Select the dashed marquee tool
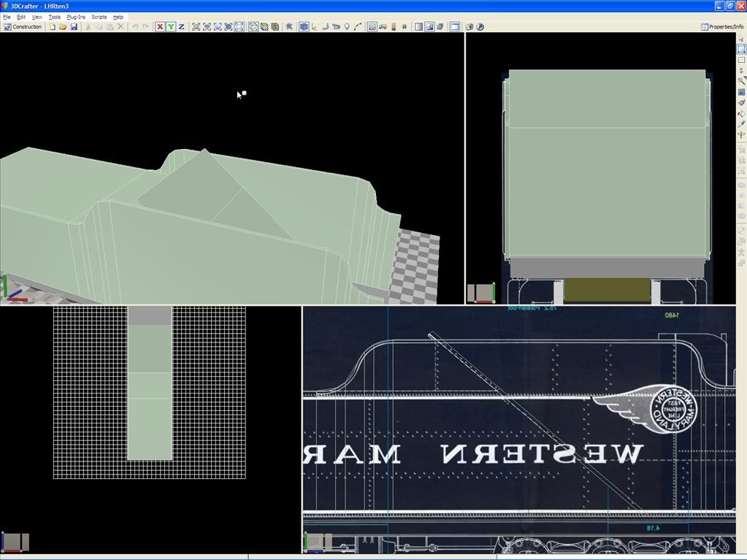The height and width of the screenshot is (560, 747). [741, 60]
